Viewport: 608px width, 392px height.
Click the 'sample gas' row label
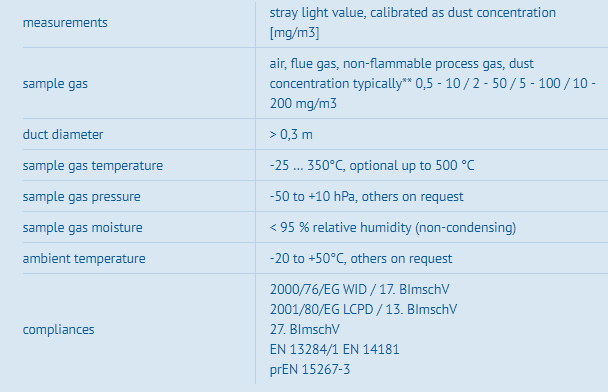55,83
